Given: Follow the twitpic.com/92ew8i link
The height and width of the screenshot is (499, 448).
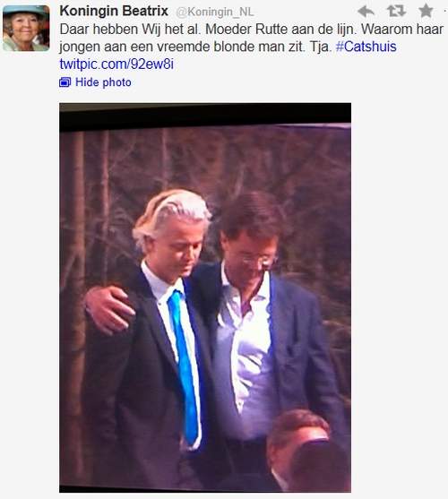Looking at the screenshot, I should (x=116, y=65).
